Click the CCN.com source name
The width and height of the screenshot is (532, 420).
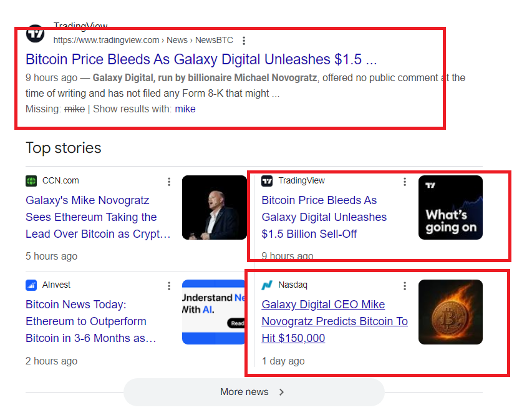[x=60, y=180]
